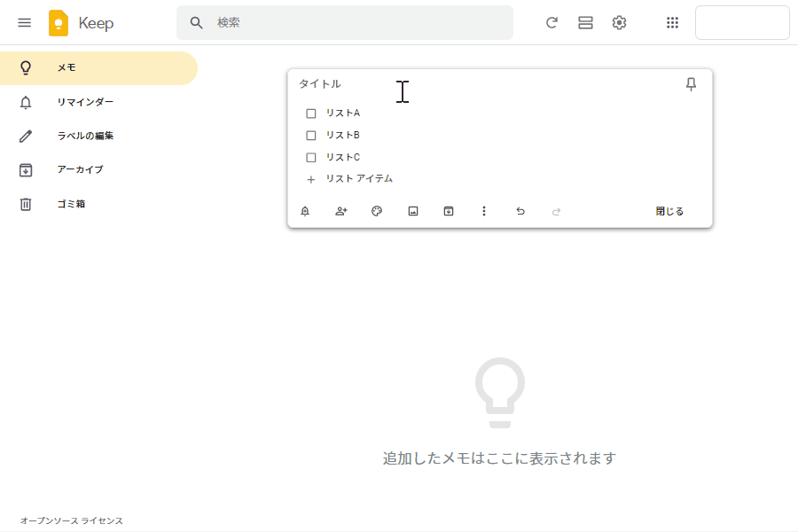Click the search magnifier icon
Screen dimensions: 798x532
click(x=197, y=23)
